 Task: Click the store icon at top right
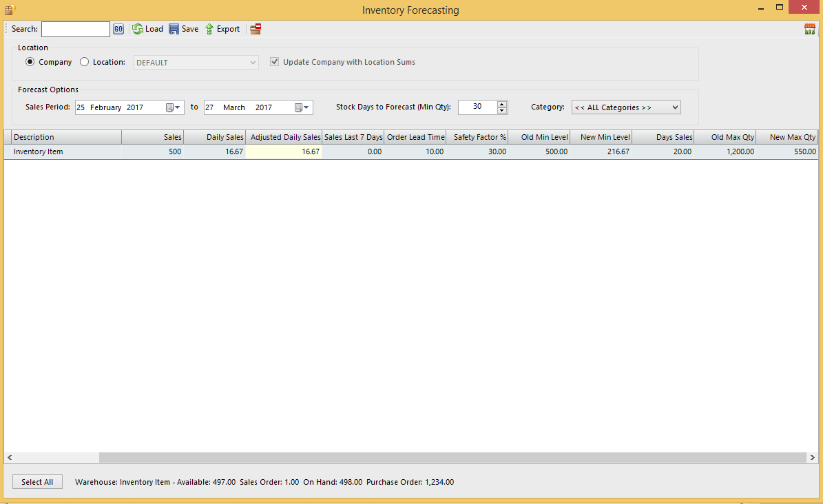coord(810,29)
